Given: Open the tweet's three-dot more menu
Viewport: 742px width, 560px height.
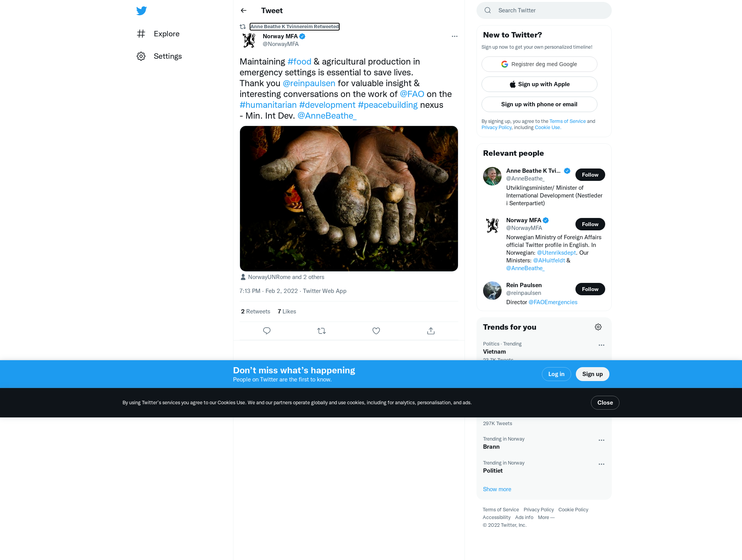Looking at the screenshot, I should (x=454, y=36).
